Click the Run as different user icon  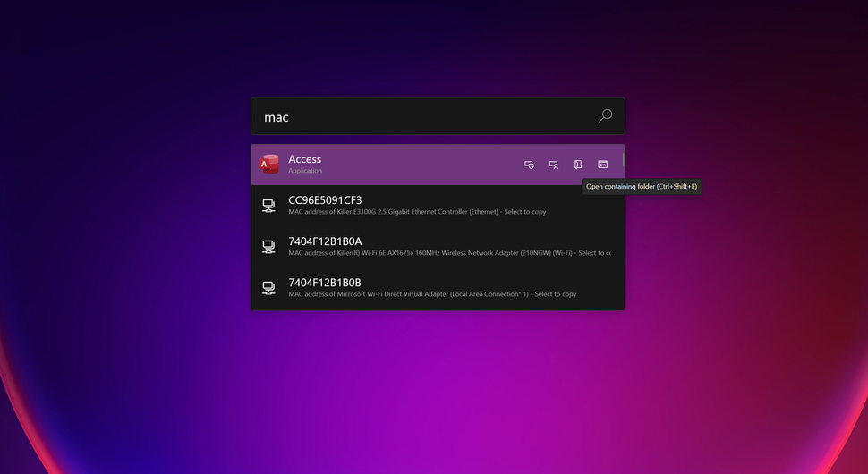pos(553,165)
